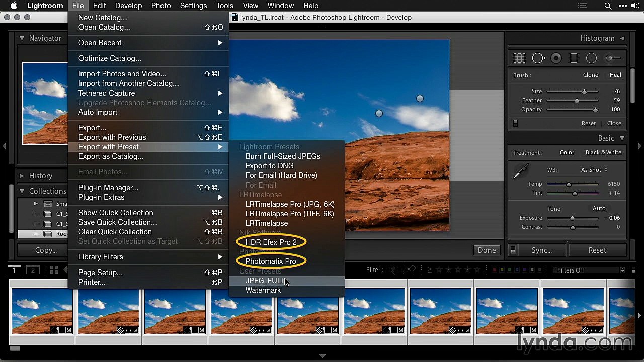
Task: Toggle the Spot Removal panel switch
Action: coord(515,123)
